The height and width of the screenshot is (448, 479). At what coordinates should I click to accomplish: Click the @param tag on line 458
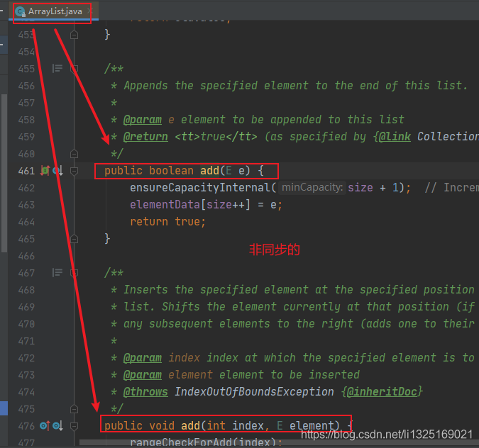click(143, 120)
